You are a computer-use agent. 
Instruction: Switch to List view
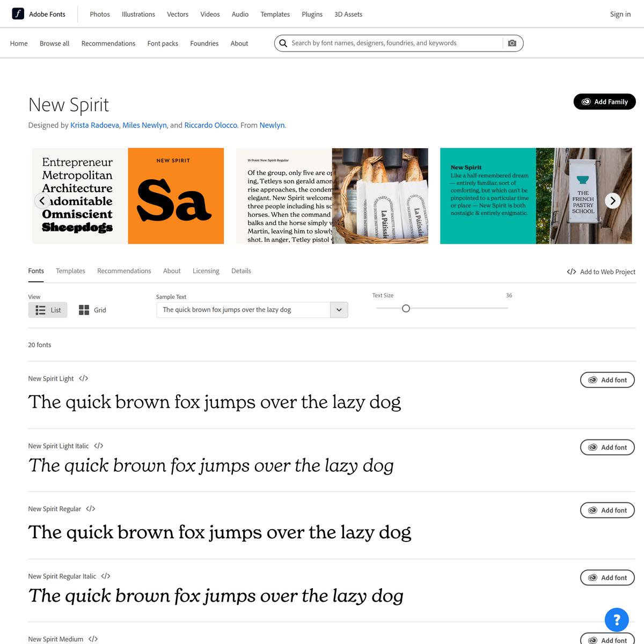tap(48, 310)
